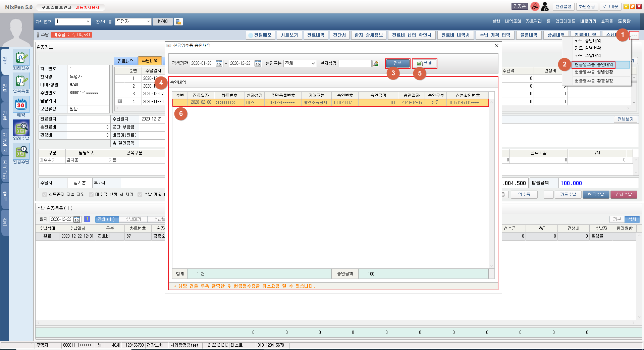Image resolution: width=644 pixels, height=350 pixels.
Task: Open calendar picker for search start date
Action: [x=219, y=63]
